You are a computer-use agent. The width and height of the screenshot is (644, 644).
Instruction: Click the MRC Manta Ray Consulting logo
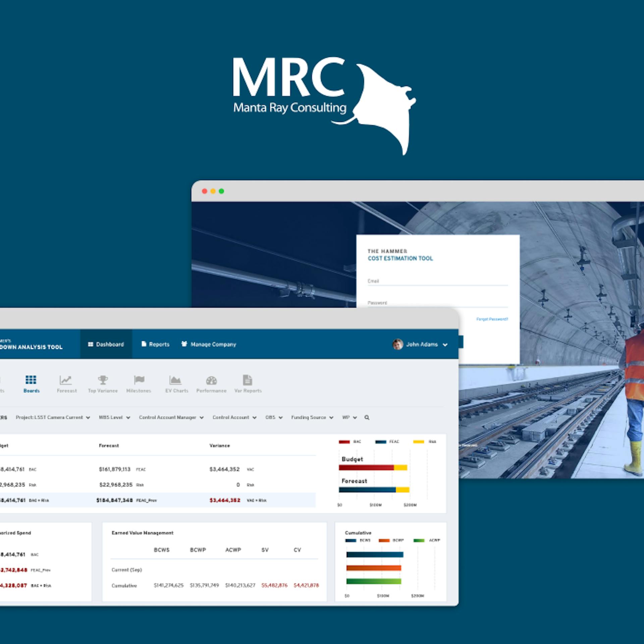(x=324, y=106)
